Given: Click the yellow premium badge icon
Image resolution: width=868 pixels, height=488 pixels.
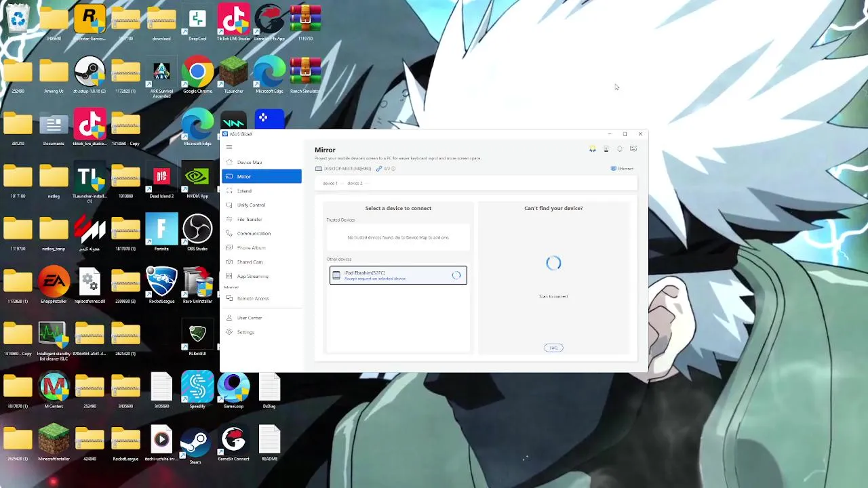Looking at the screenshot, I should click(x=593, y=149).
